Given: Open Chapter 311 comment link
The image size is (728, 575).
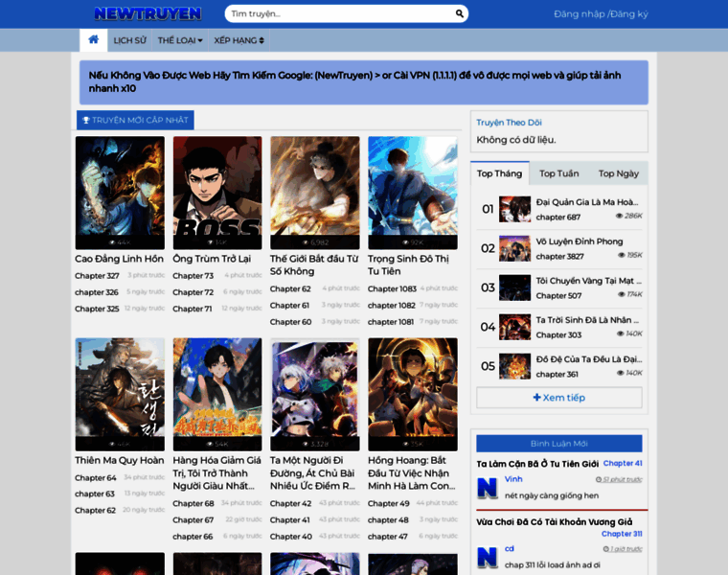Looking at the screenshot, I should click(622, 534).
